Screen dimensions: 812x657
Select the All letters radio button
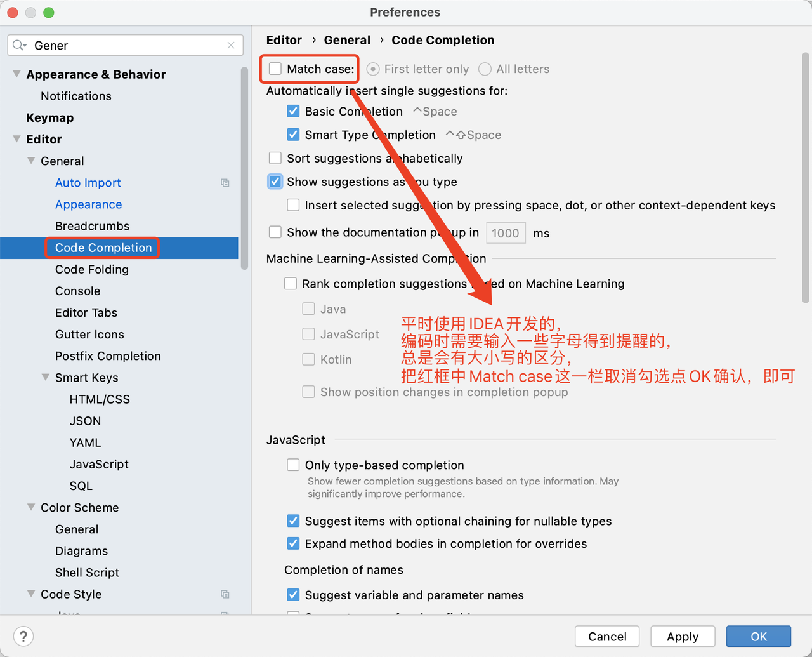pyautogui.click(x=485, y=69)
